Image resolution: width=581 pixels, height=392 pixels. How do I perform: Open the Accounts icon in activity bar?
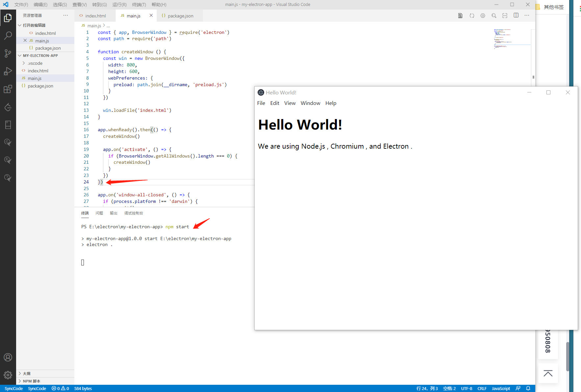coord(8,357)
